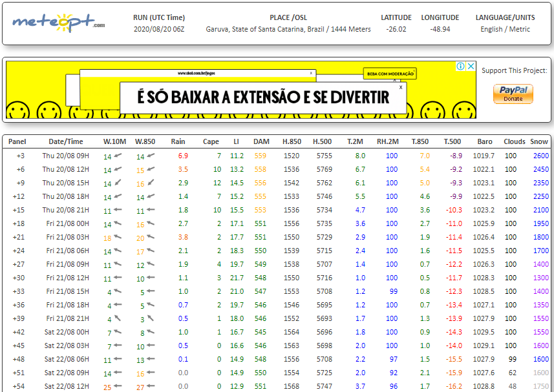Click the small popup X in the ad
Image resolution: width=554 pixels, height=392 pixels.
[401, 87]
